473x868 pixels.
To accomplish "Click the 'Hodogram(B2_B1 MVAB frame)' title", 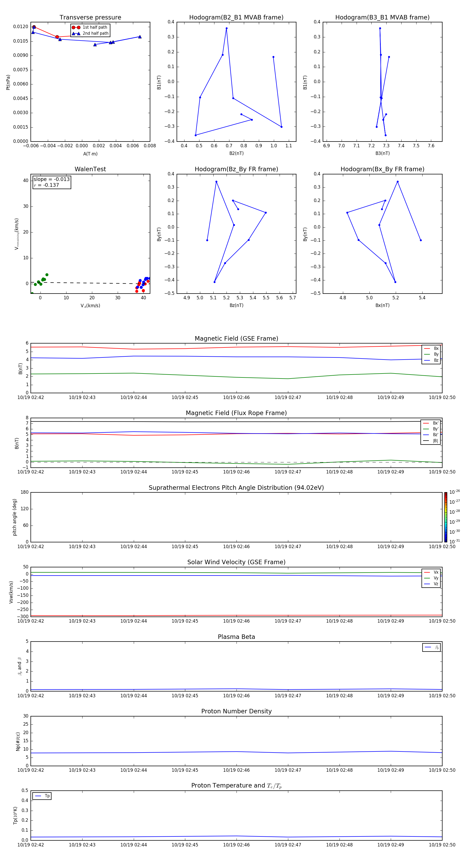I will pyautogui.click(x=236, y=18).
